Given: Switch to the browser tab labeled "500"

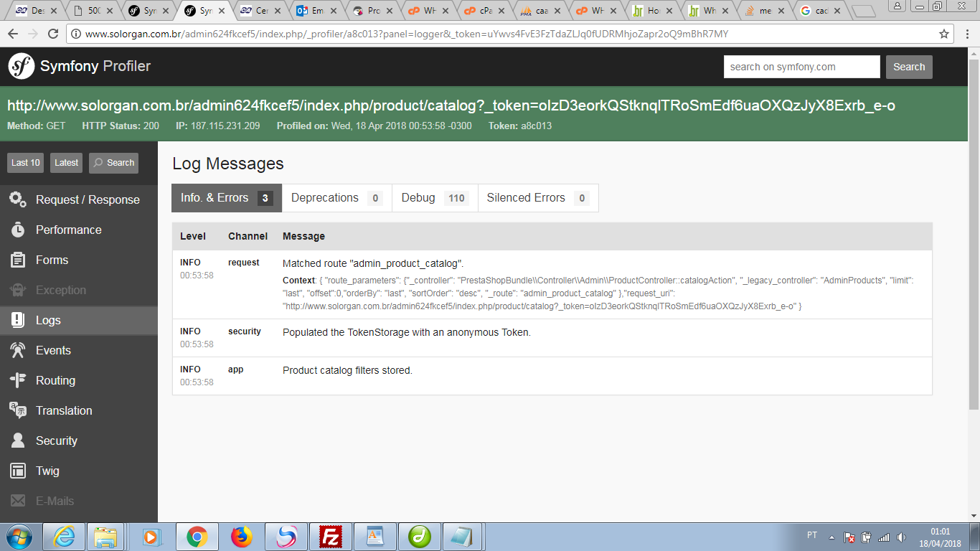Looking at the screenshot, I should (94, 11).
